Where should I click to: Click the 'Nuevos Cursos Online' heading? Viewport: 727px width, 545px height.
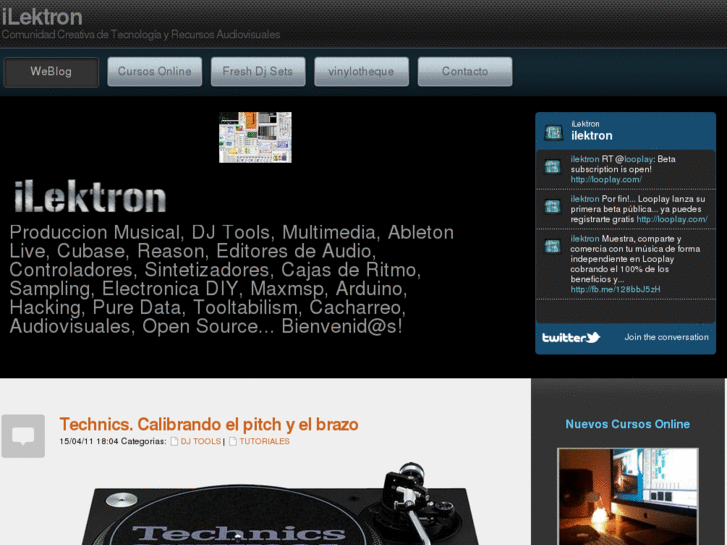[627, 424]
